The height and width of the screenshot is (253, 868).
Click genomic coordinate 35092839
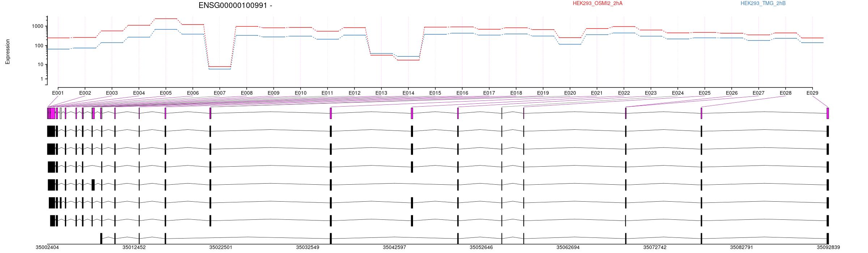click(829, 248)
